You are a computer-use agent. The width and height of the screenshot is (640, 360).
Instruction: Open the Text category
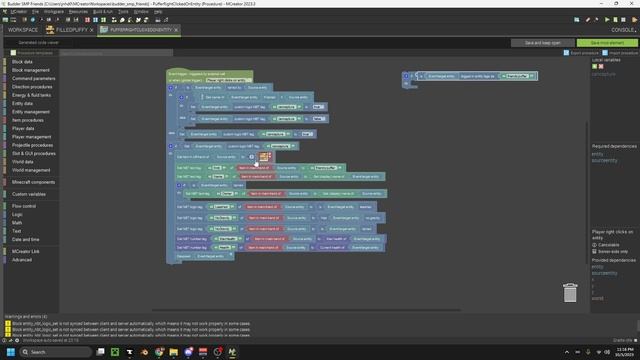tap(16, 231)
